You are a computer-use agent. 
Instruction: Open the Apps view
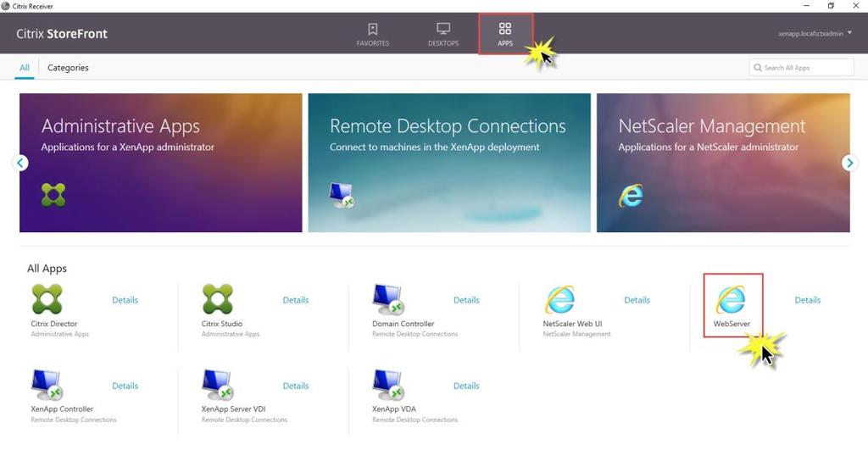pos(505,34)
